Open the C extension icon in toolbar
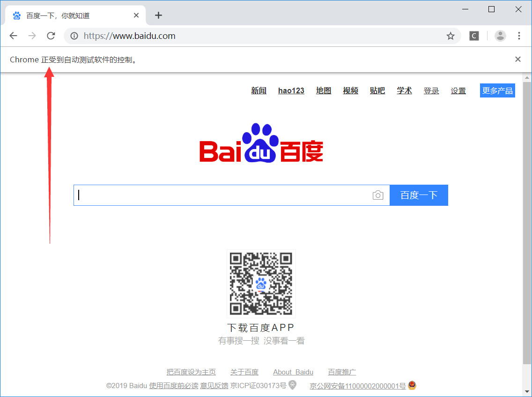 pyautogui.click(x=474, y=36)
